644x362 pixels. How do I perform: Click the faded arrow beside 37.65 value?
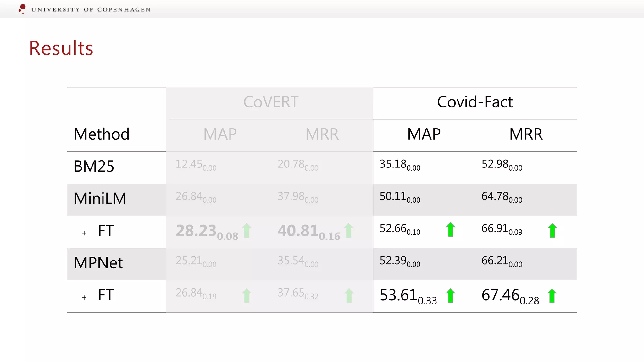[x=349, y=296]
